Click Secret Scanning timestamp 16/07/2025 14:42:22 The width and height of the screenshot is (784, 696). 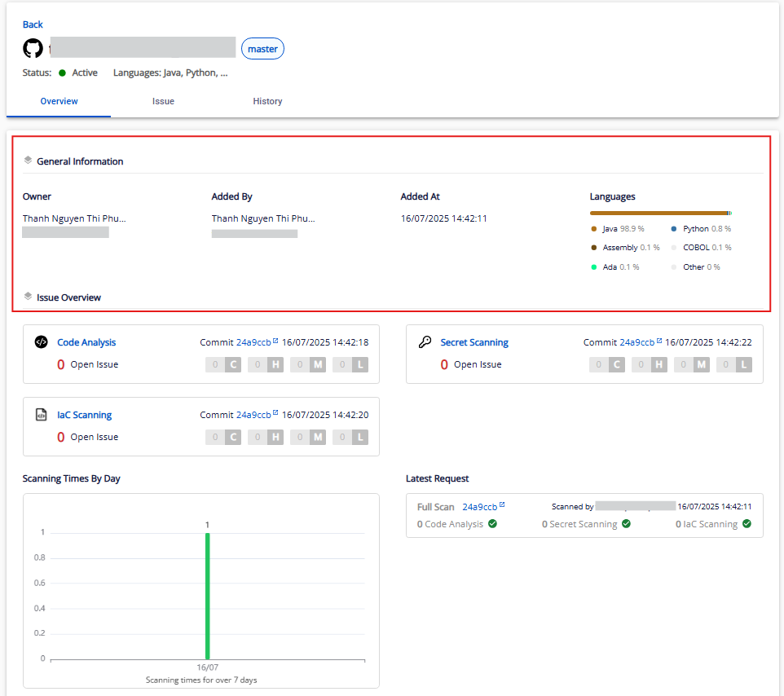point(708,342)
